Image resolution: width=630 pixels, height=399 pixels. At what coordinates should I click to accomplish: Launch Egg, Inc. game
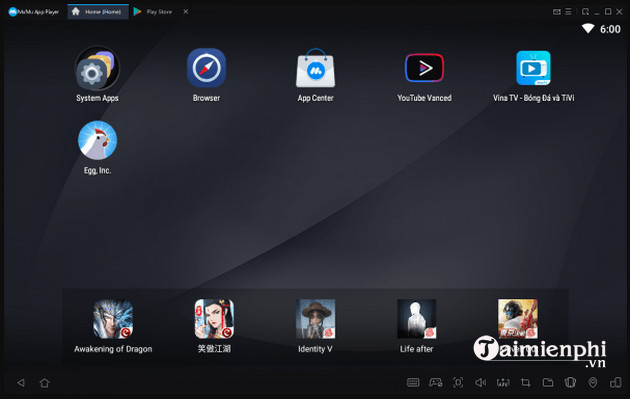[97, 140]
